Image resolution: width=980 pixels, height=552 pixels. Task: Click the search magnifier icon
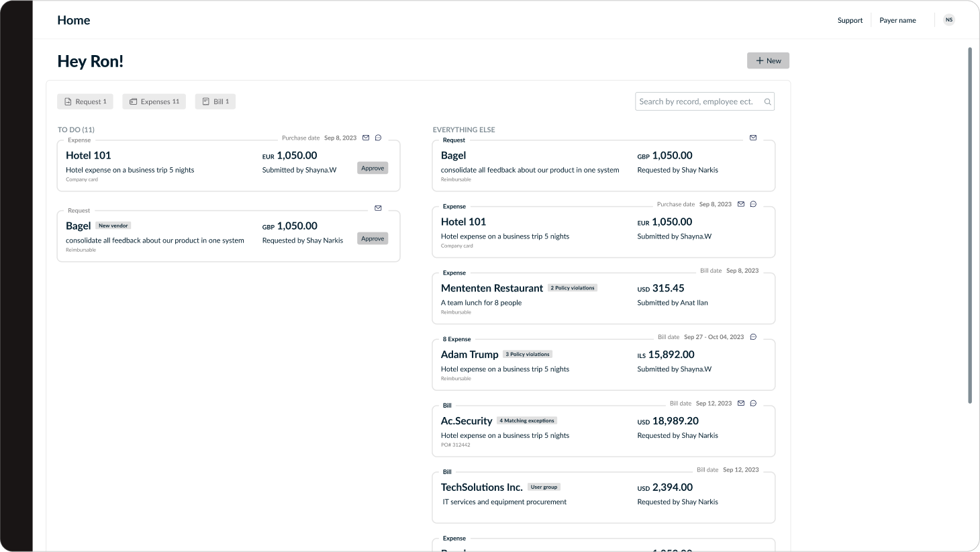(768, 102)
